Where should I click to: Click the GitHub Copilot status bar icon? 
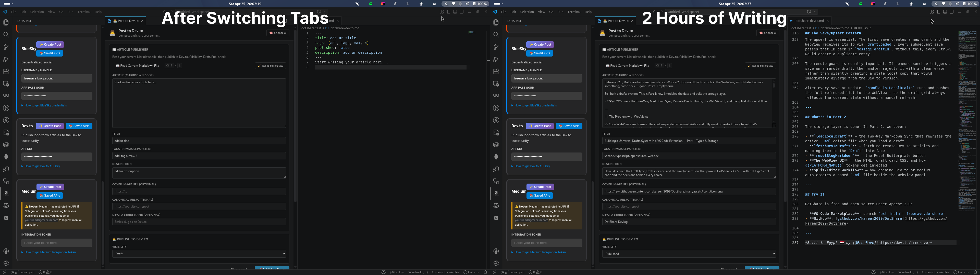pos(384,272)
